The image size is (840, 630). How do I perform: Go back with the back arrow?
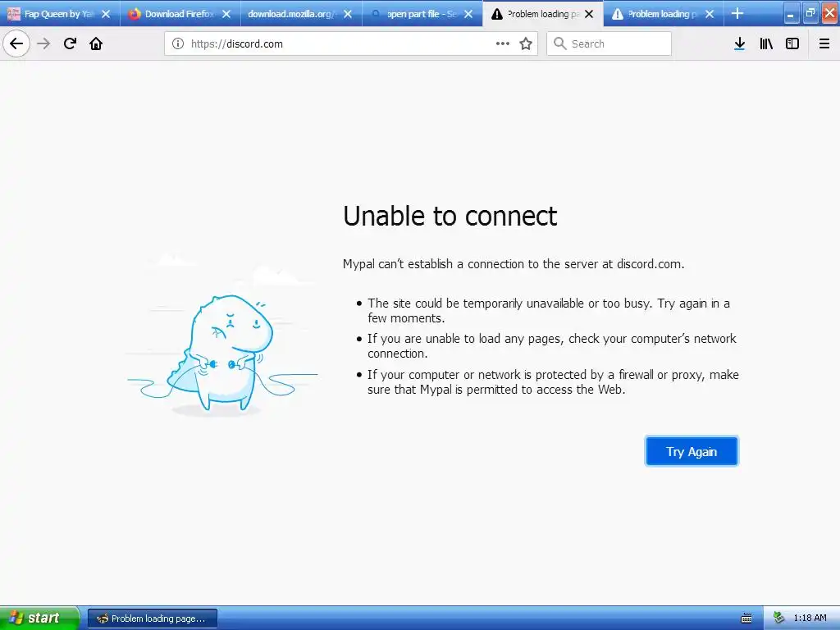click(16, 43)
